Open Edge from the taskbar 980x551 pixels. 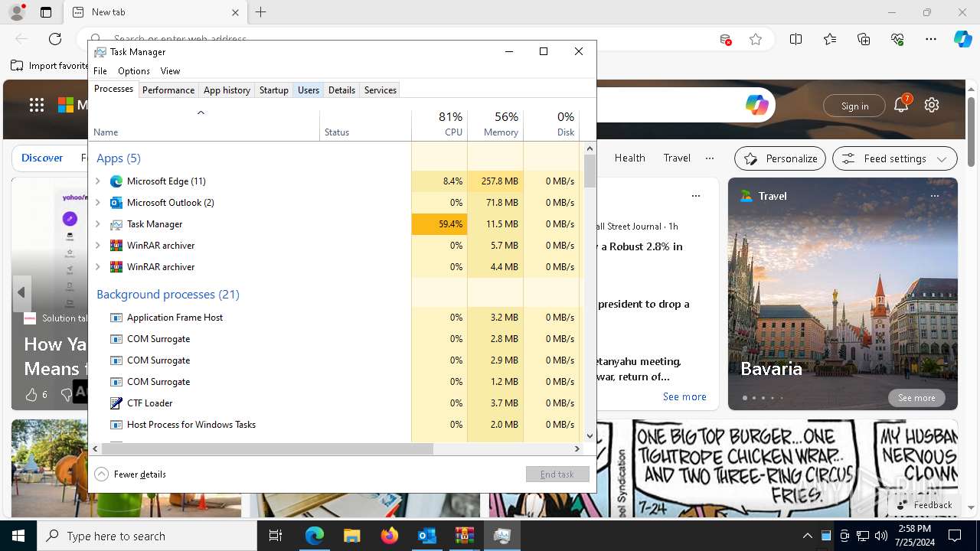coord(315,536)
